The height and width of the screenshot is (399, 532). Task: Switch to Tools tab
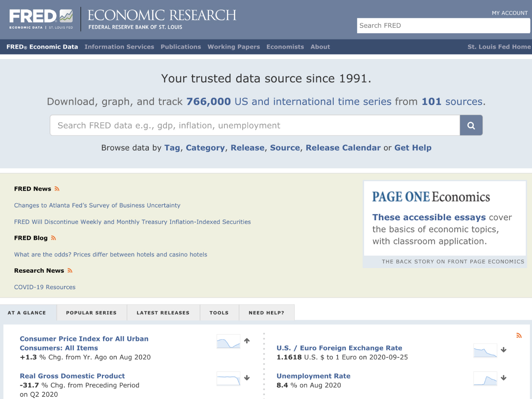click(x=219, y=313)
